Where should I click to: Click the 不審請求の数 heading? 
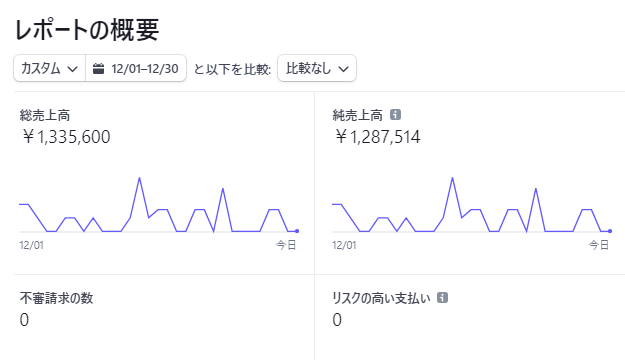[x=57, y=298]
